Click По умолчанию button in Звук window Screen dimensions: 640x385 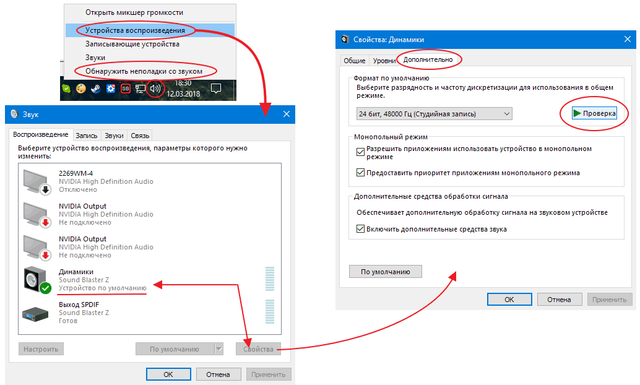[175, 349]
